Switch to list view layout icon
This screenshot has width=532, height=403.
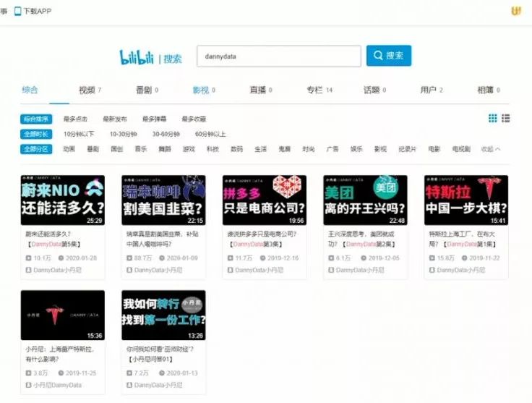click(x=505, y=118)
